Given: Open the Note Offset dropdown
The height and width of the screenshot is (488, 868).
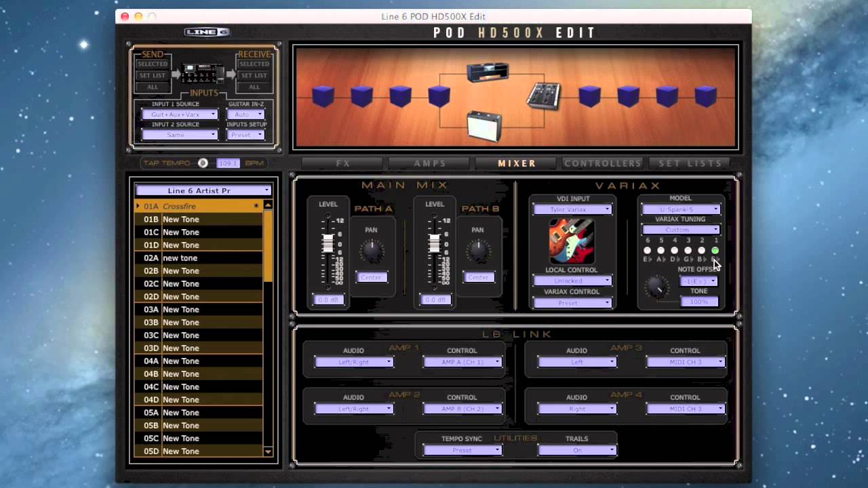Looking at the screenshot, I should pos(698,281).
